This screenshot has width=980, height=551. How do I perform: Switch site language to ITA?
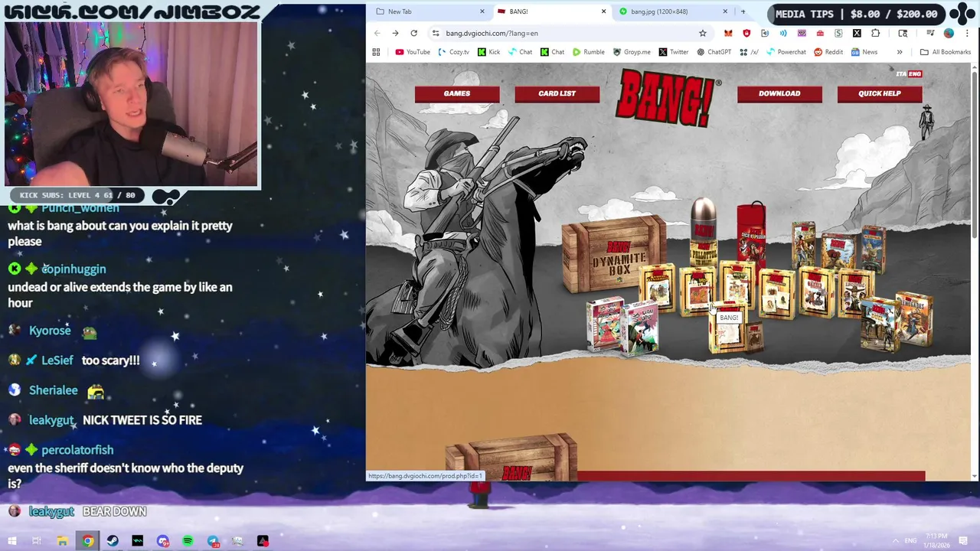click(901, 74)
